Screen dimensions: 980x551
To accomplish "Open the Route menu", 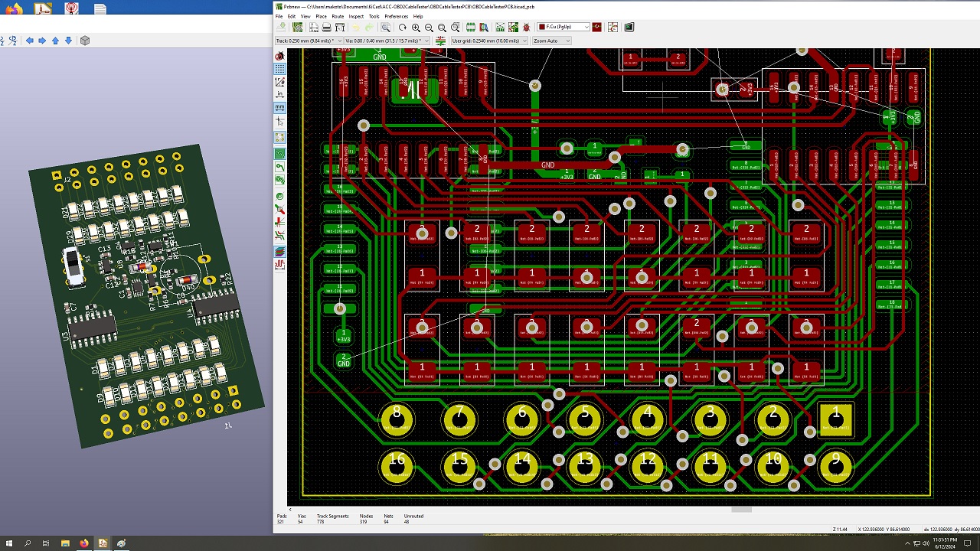I will pyautogui.click(x=338, y=16).
